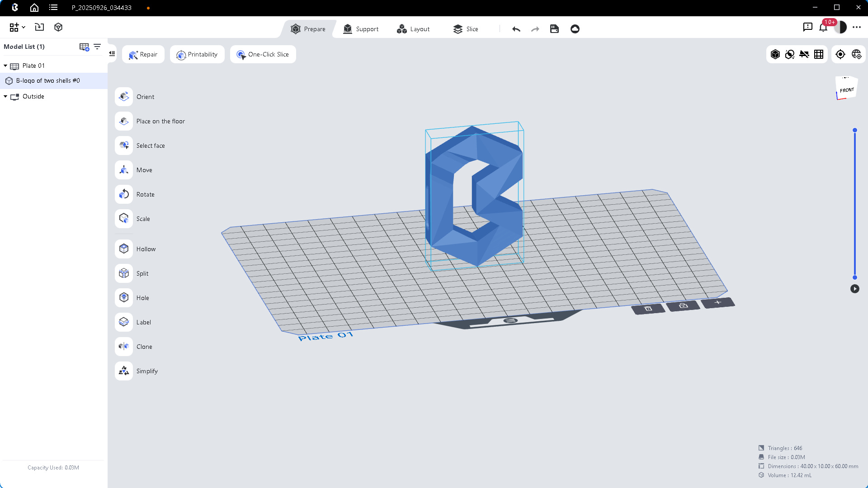Open the more options ellipsis menu
The width and height of the screenshot is (868, 488).
[857, 27]
